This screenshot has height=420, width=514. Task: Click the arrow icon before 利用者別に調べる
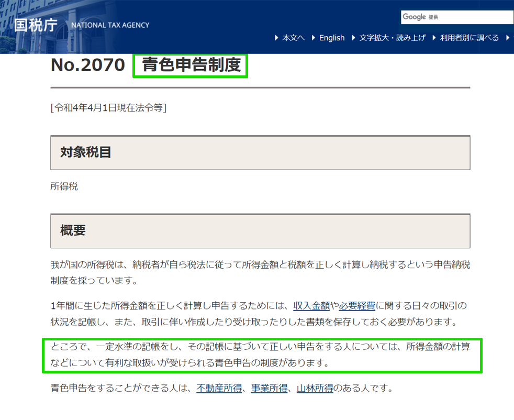point(434,38)
